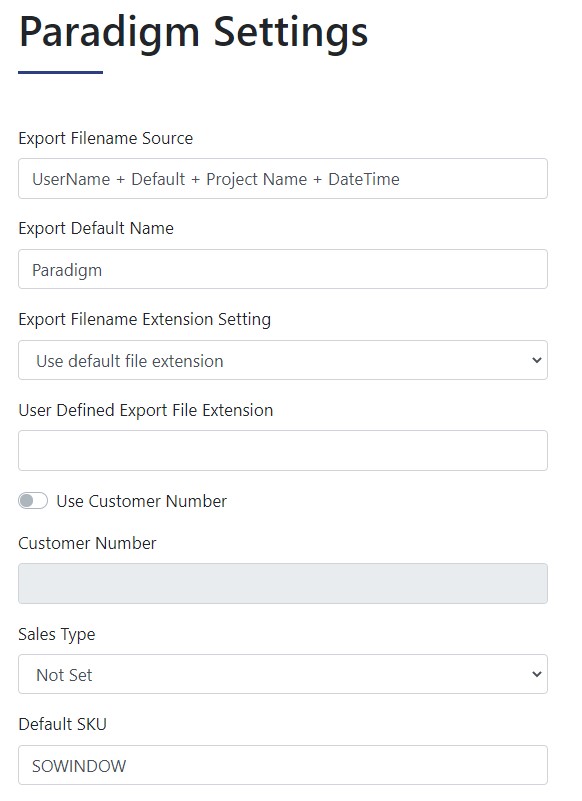
Task: Open the Sales Type dropdown showing Not Set
Action: click(283, 674)
